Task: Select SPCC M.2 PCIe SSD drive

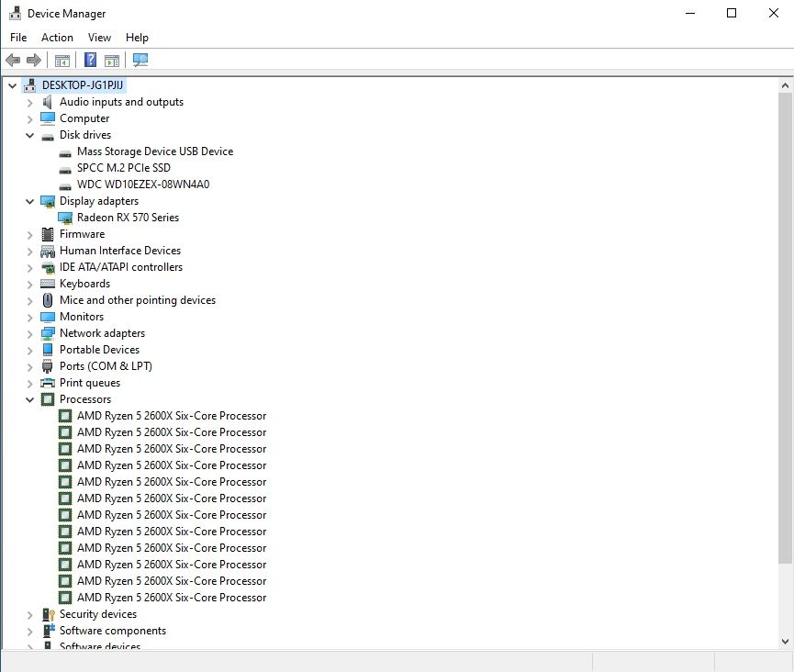Action: pos(124,168)
